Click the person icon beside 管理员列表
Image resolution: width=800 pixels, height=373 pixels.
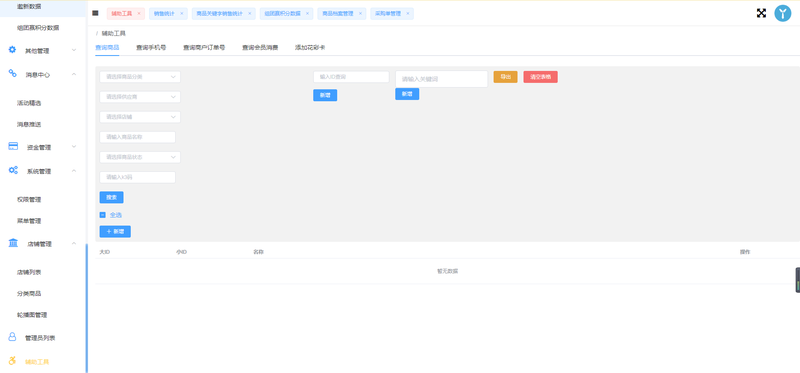point(13,337)
